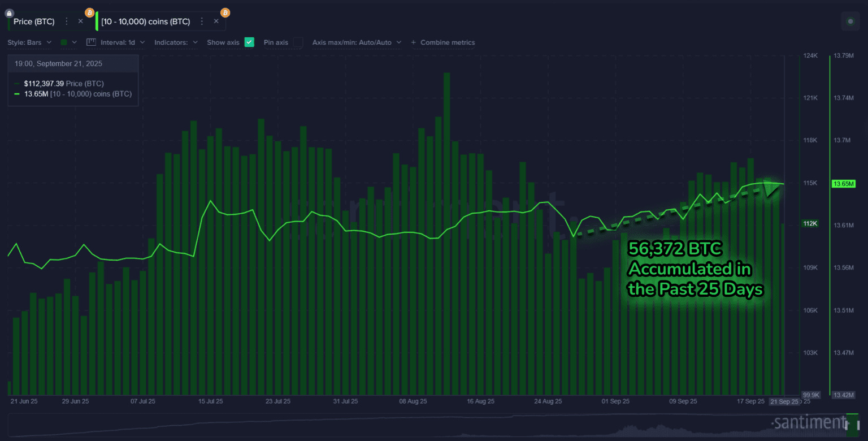
Task: Remove the [10 - 10,000) coins metric
Action: (x=216, y=21)
